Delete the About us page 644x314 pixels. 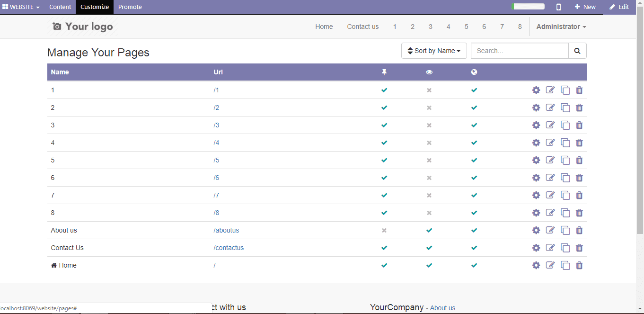pyautogui.click(x=579, y=230)
